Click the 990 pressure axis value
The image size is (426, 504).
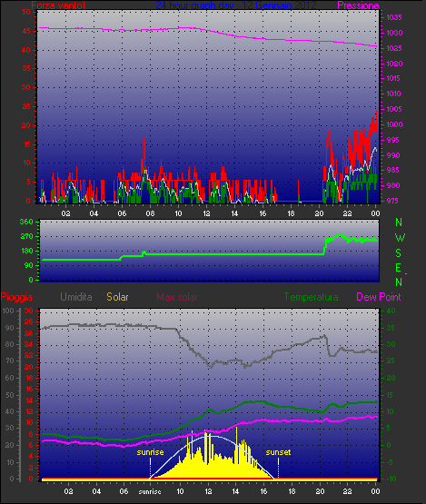coord(393,155)
